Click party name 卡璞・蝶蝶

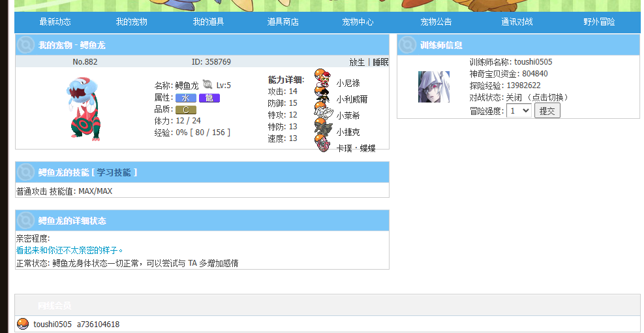(x=356, y=148)
